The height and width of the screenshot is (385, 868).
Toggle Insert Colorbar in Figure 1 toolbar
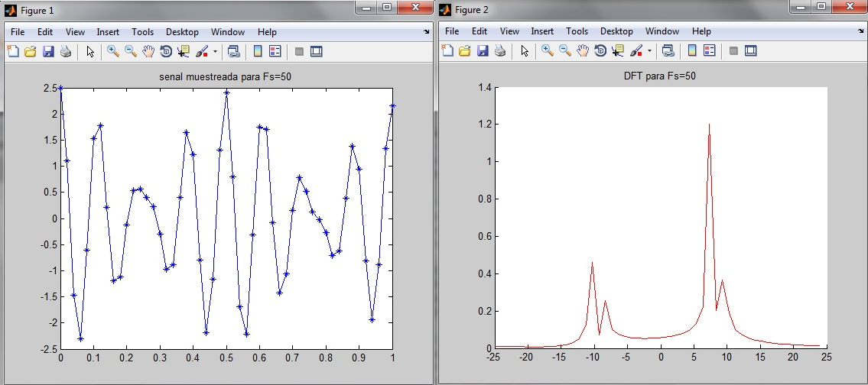pyautogui.click(x=258, y=51)
